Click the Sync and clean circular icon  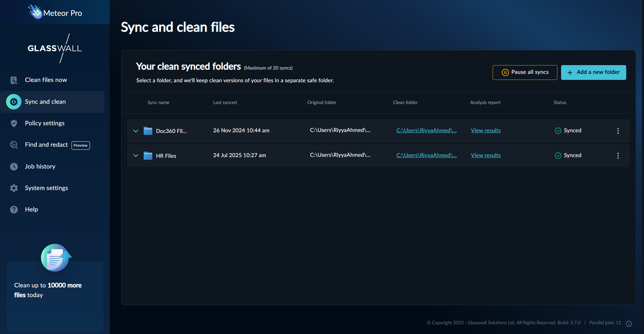pos(14,102)
